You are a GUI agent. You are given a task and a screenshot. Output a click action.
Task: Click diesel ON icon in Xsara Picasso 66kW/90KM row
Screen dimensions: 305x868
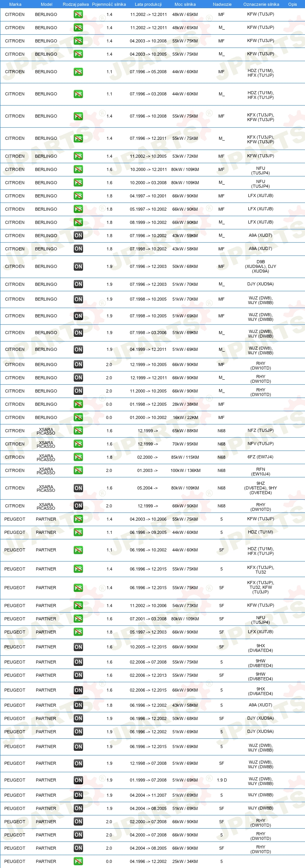[x=78, y=506]
